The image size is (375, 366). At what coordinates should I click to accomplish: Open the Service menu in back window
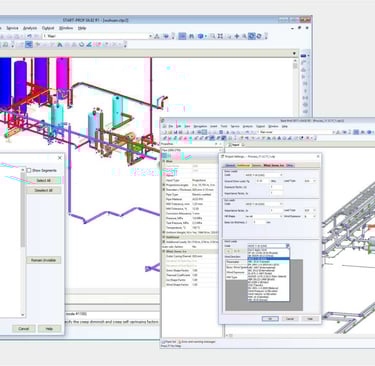coord(12,28)
